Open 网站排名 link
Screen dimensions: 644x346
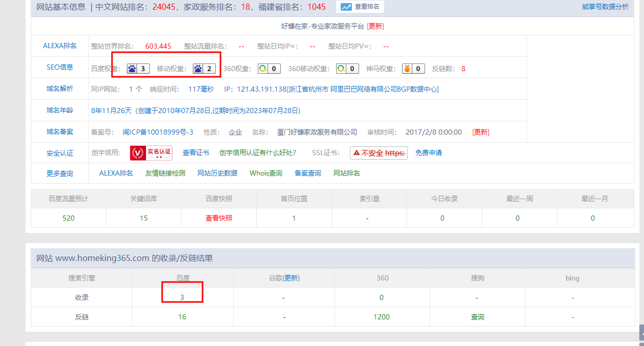347,173
